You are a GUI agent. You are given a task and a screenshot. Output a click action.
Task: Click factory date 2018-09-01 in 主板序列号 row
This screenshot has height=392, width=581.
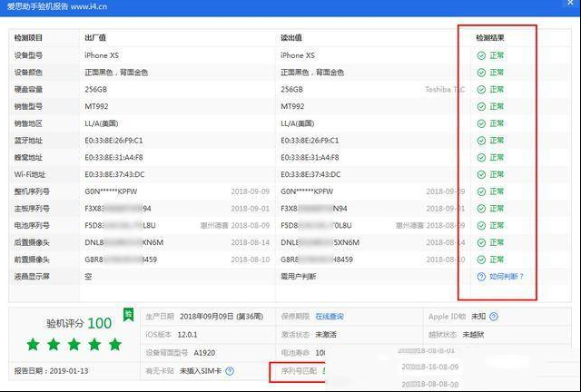click(251, 209)
